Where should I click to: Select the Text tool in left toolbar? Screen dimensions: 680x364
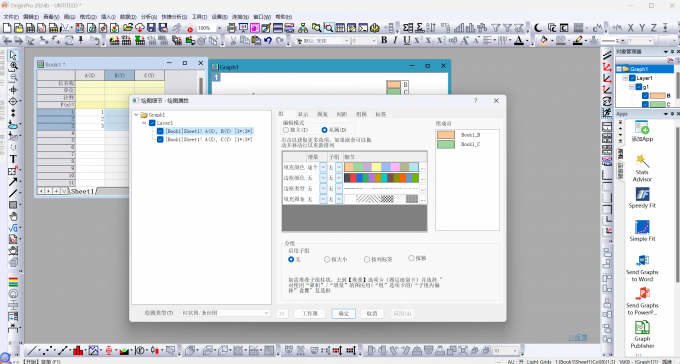pos(13,159)
